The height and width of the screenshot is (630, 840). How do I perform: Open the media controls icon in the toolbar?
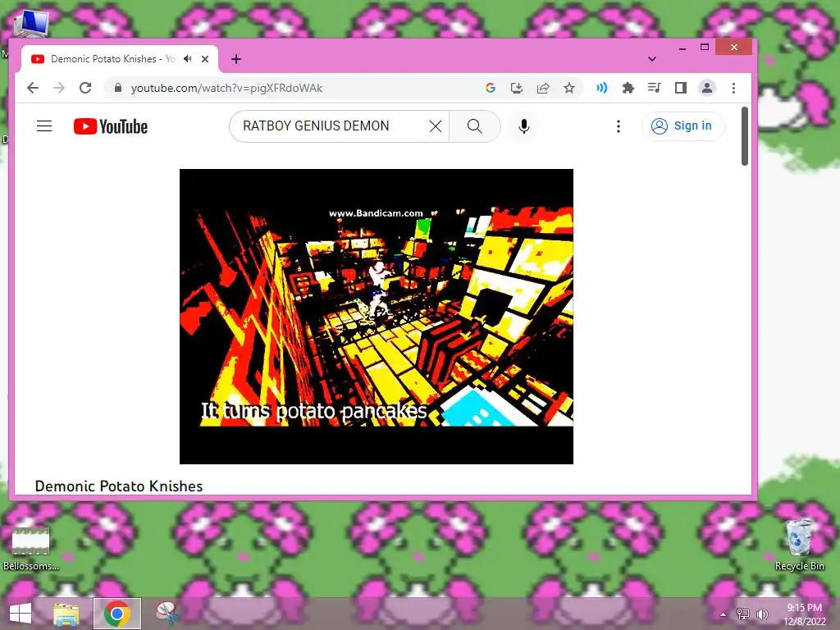[x=654, y=88]
